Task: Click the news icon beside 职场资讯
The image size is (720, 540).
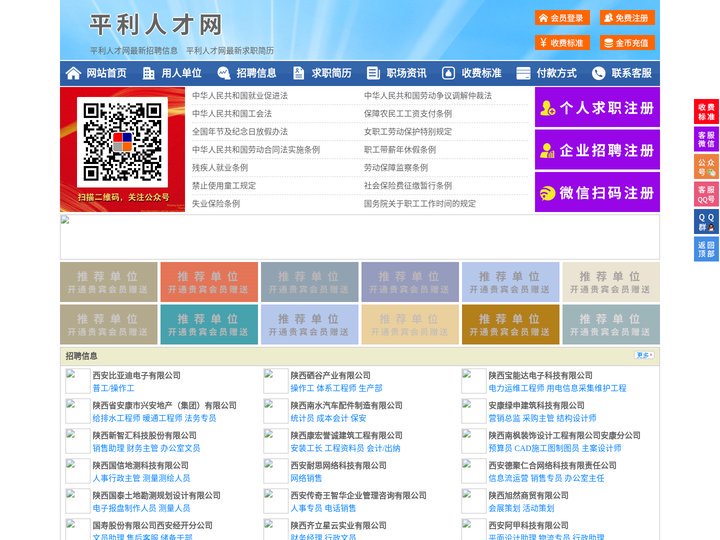Action: point(373,73)
